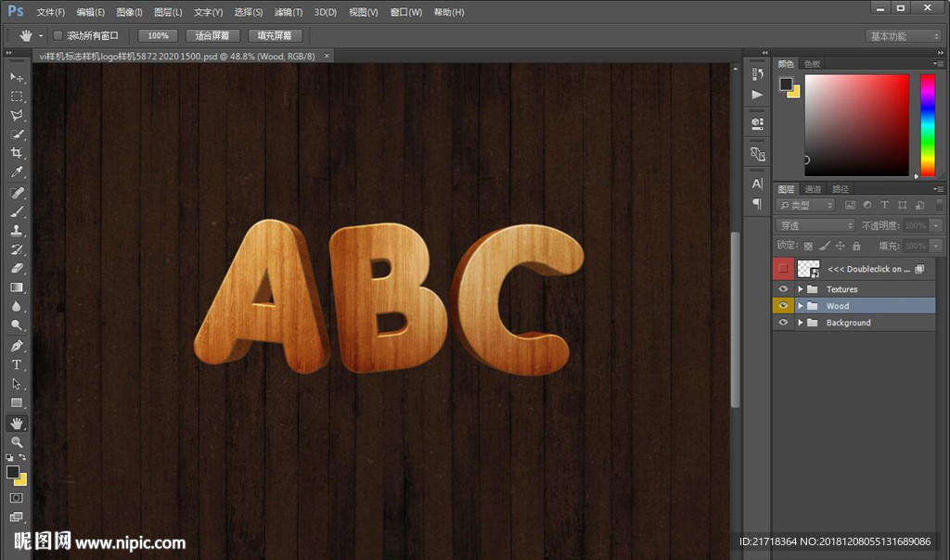Viewport: 950px width, 560px height.
Task: Open the 基本功能 workspace dropdown
Action: coord(903,36)
